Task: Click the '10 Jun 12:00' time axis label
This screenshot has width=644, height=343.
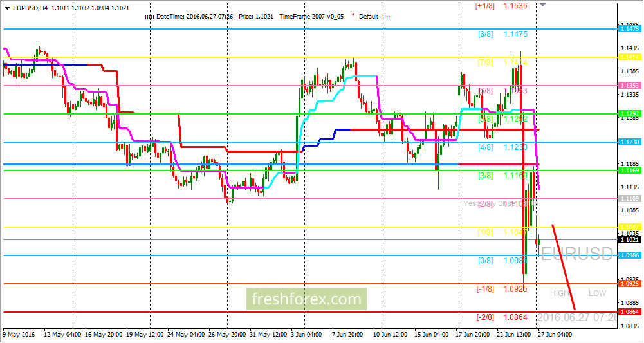Action: [390, 335]
